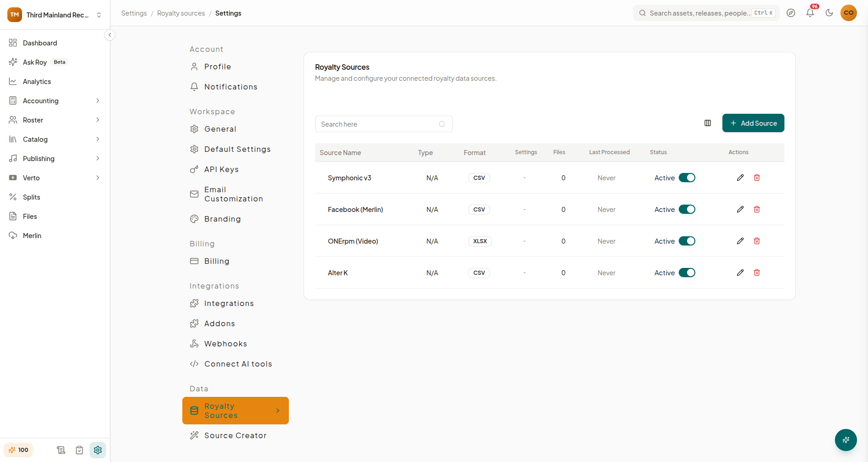Open Profile settings
The height and width of the screenshot is (462, 868).
[236, 67]
